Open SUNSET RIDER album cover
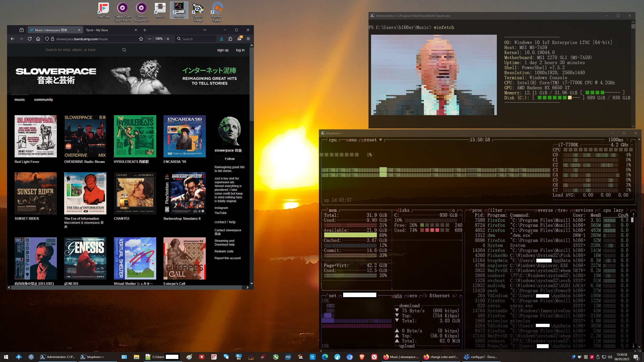 [35, 193]
